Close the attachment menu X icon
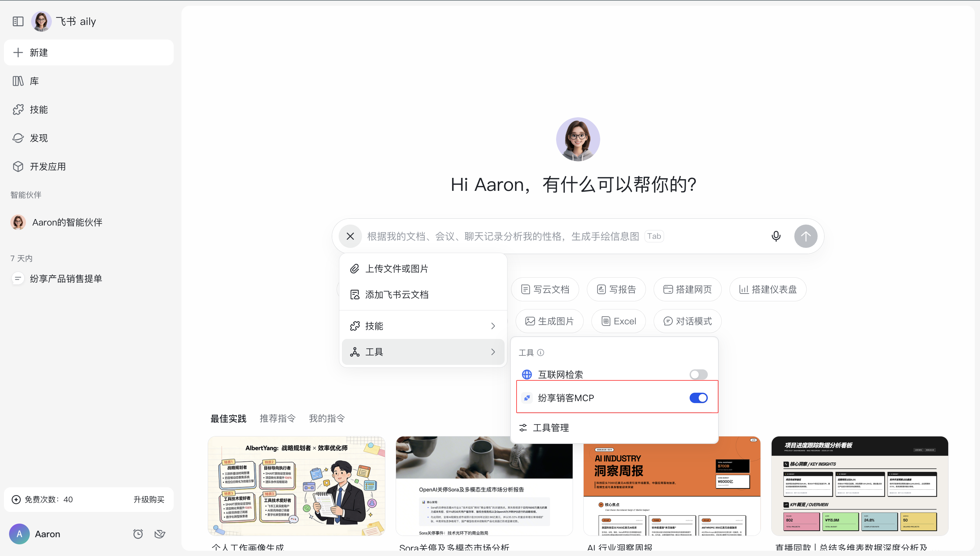Image resolution: width=980 pixels, height=556 pixels. pos(350,236)
